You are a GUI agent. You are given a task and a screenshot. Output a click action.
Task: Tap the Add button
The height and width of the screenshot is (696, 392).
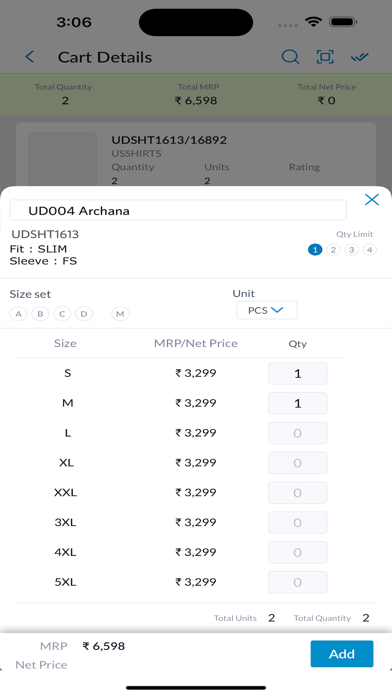coord(342,654)
